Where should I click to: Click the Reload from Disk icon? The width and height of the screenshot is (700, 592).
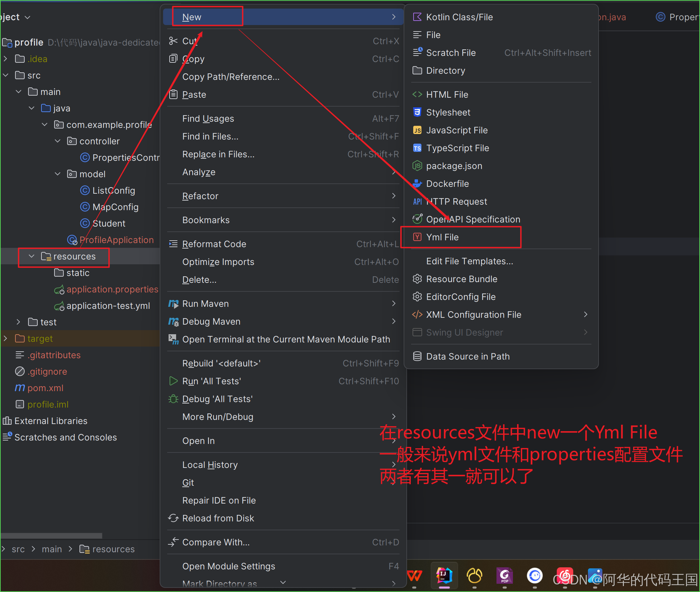pyautogui.click(x=173, y=518)
